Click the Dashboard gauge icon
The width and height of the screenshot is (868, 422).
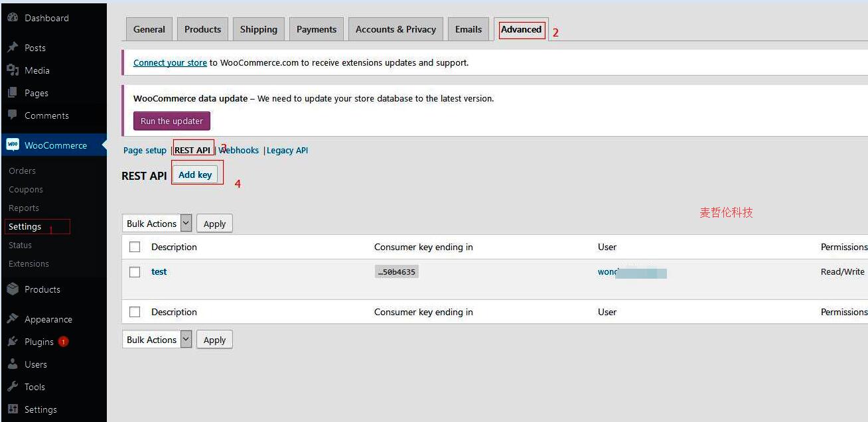(x=13, y=18)
